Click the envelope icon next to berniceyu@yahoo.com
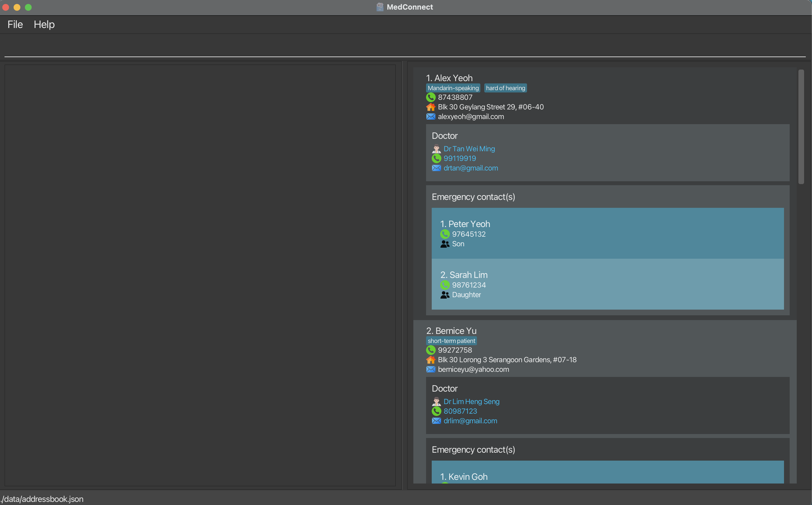 click(x=431, y=369)
